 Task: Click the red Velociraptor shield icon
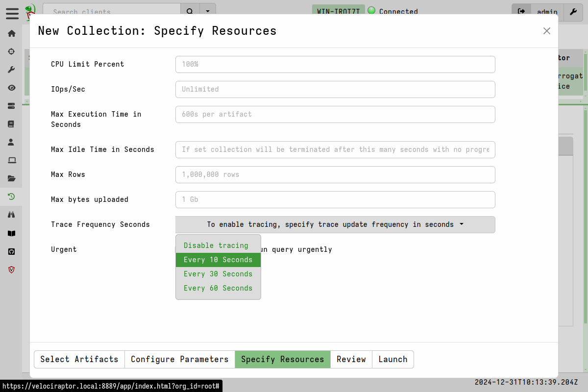[x=11, y=269]
